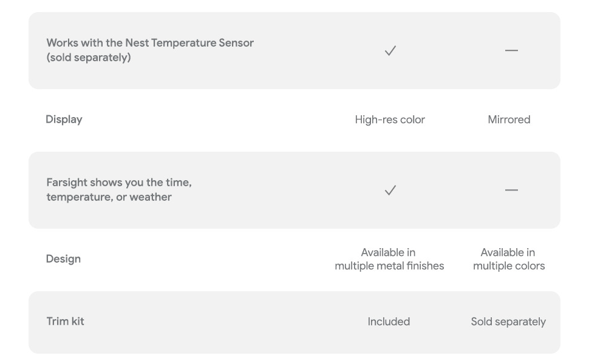This screenshot has width=589, height=364.
Task: Click the dash in the Farsight row
Action: coord(511,190)
